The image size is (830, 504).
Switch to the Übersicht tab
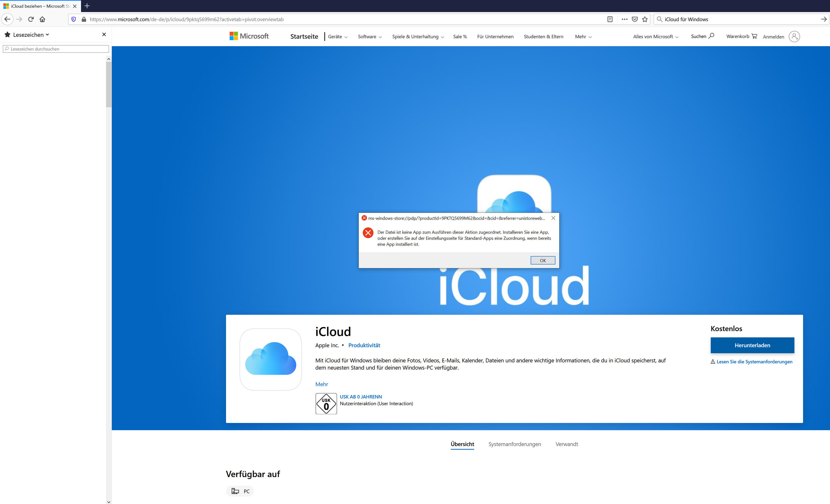462,444
